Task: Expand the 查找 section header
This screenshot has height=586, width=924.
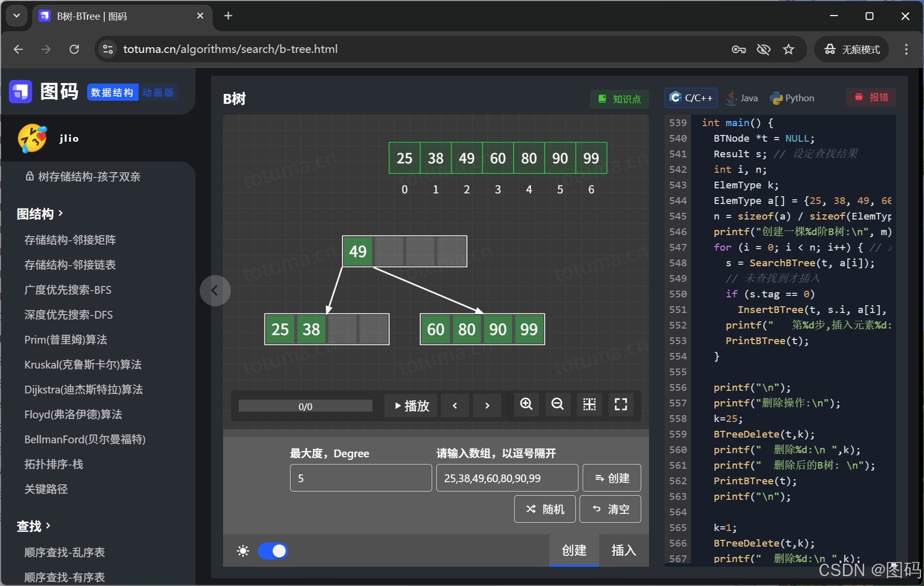Action: [34, 526]
